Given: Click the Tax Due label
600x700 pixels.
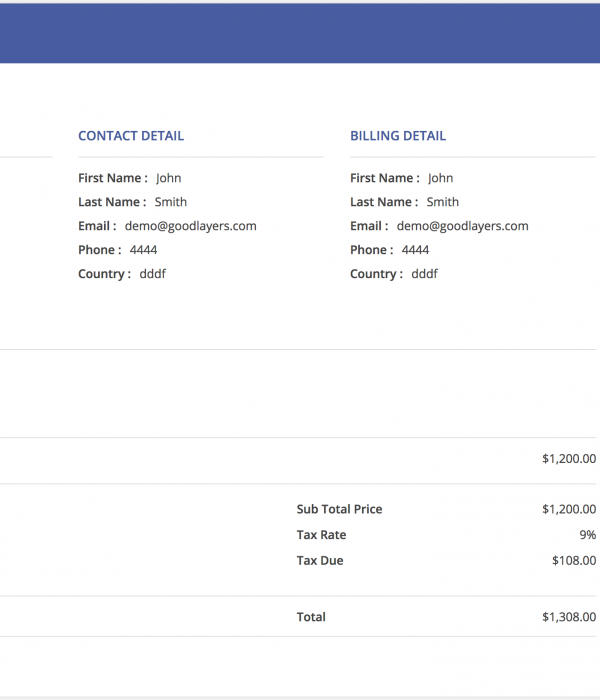Looking at the screenshot, I should 320,561.
